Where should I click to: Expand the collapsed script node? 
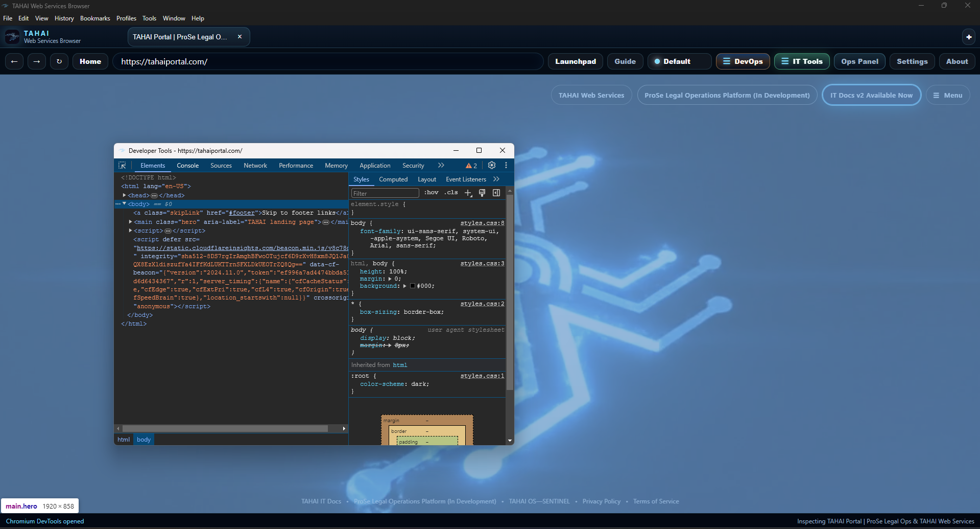click(130, 231)
